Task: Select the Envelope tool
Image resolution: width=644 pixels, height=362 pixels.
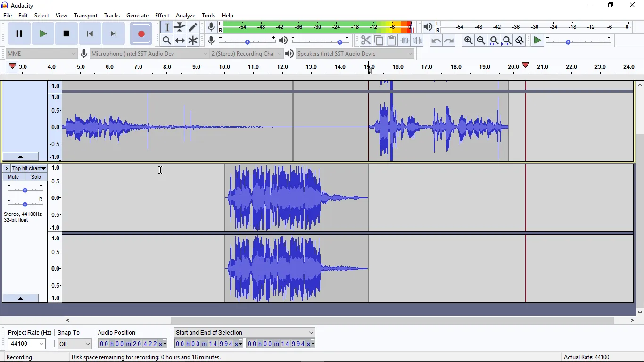Action: (180, 27)
